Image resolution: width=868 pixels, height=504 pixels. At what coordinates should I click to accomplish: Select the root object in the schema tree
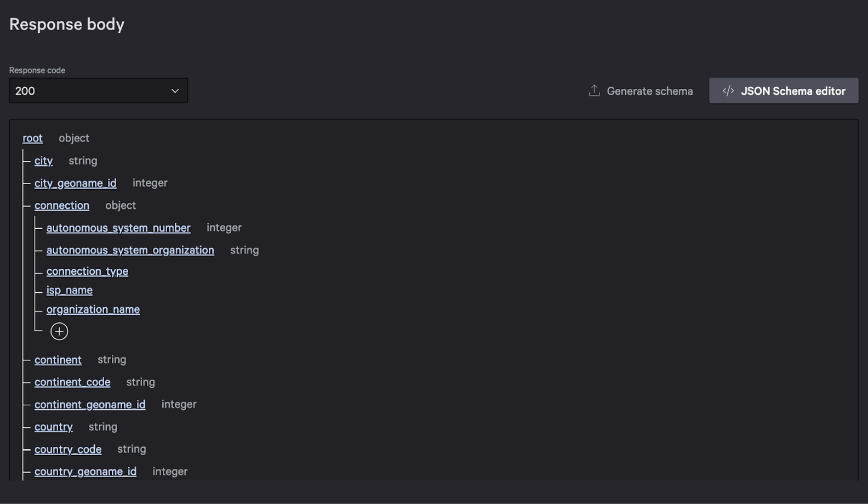point(32,138)
